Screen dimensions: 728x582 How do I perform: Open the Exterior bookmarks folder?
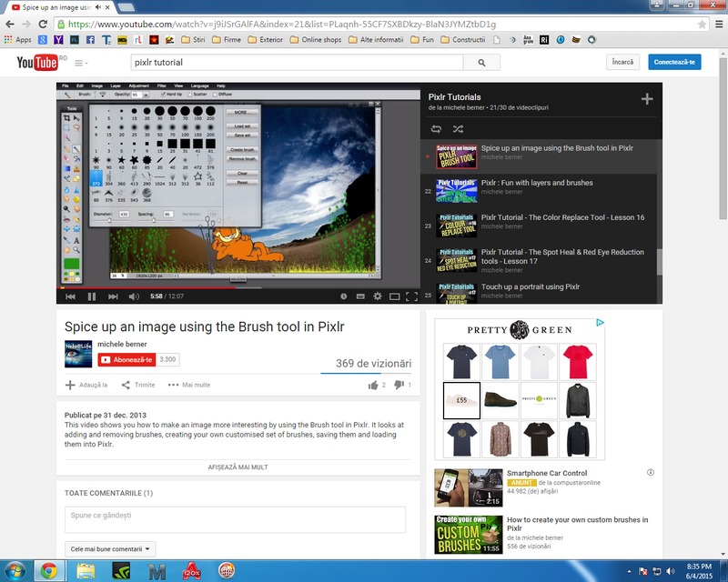click(266, 40)
